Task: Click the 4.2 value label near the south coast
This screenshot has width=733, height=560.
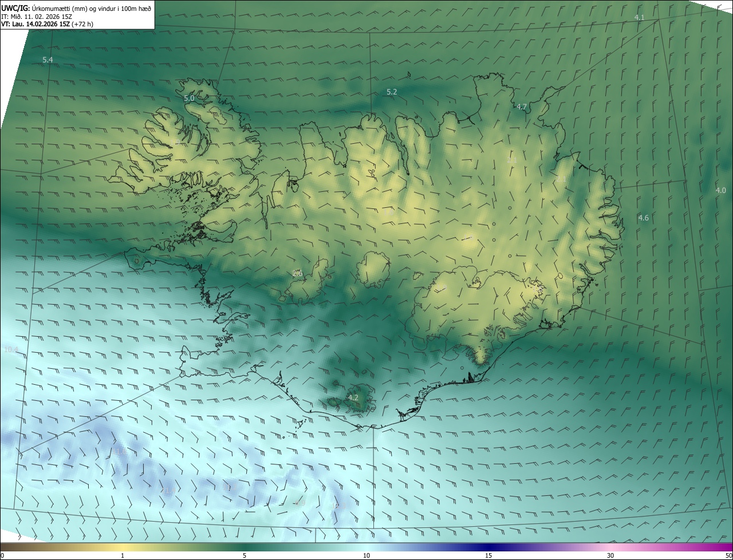Action: [x=353, y=397]
